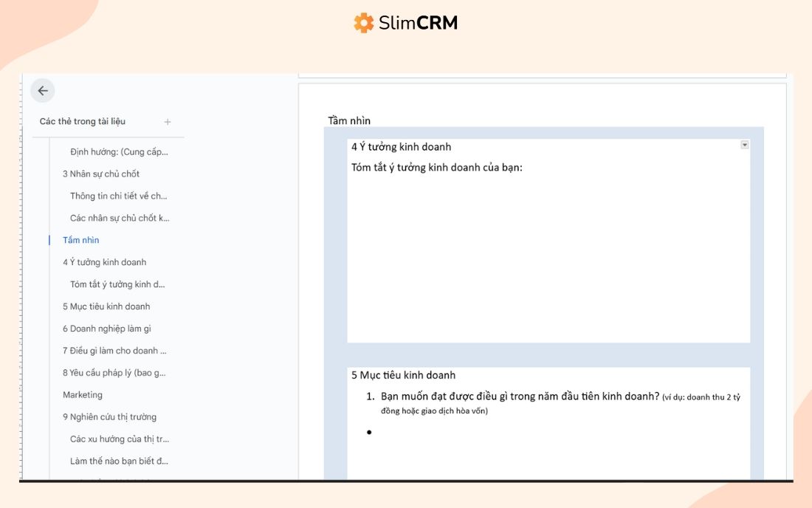Select '5 Mục tiêu kinh doanh' in outline
The image size is (812, 508).
[106, 306]
